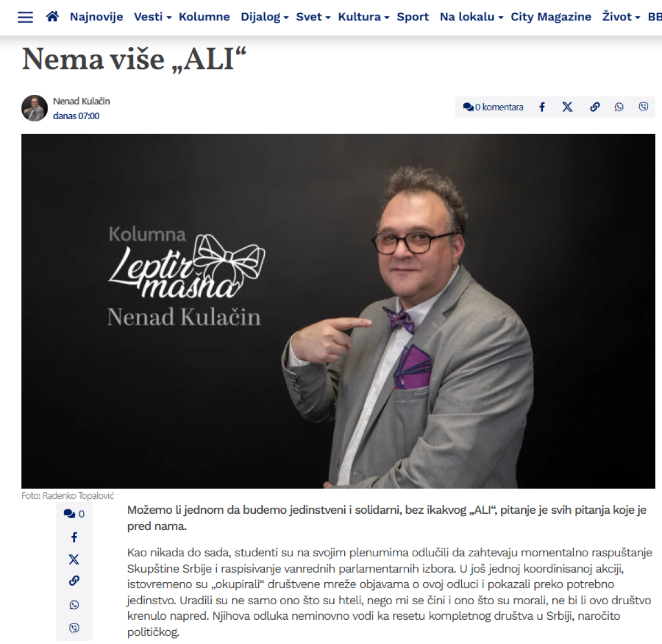Image resolution: width=662 pixels, height=644 pixels.
Task: Share via Viber in top share bar
Action: (643, 107)
